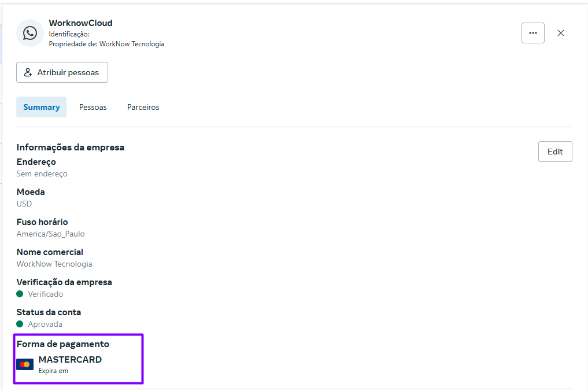Close the WorknowCloud details panel
Image resolution: width=588 pixels, height=391 pixels.
click(x=560, y=33)
